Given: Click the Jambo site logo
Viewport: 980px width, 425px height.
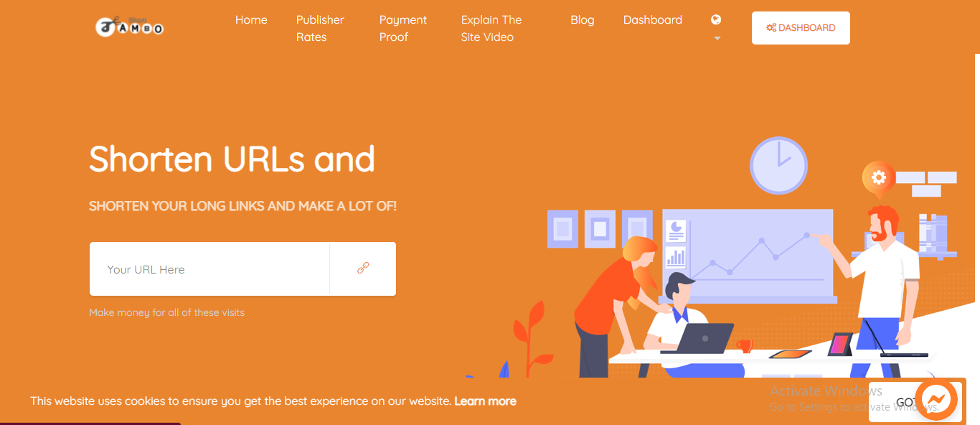Looking at the screenshot, I should pos(130,27).
